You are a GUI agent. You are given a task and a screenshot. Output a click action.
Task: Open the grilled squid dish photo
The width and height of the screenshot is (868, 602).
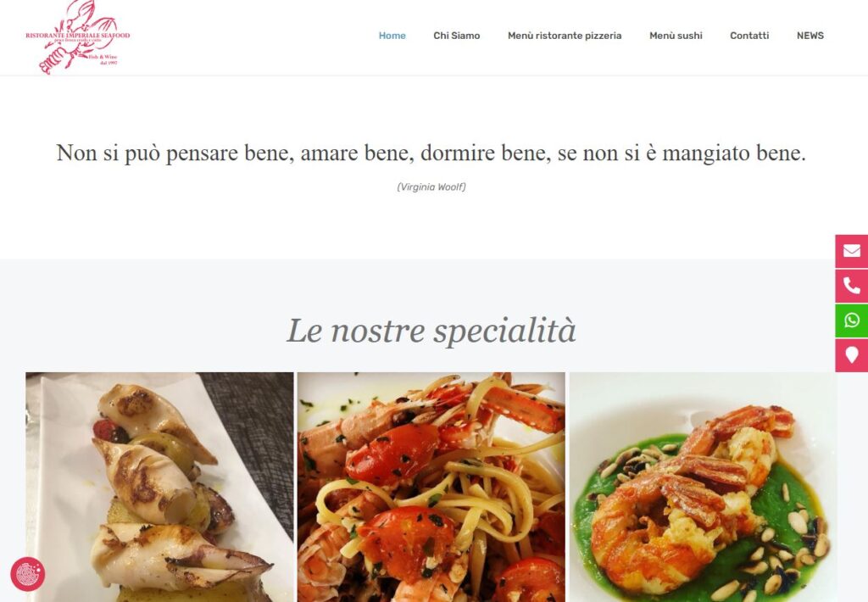(159, 487)
